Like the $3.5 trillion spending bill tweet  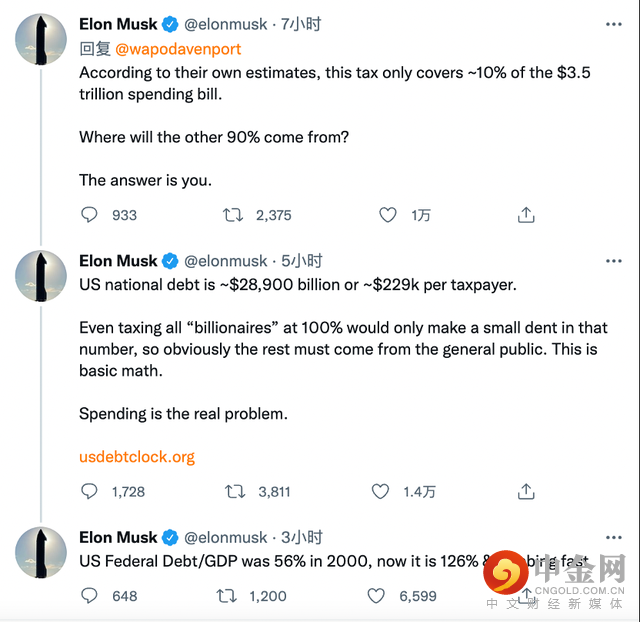387,215
